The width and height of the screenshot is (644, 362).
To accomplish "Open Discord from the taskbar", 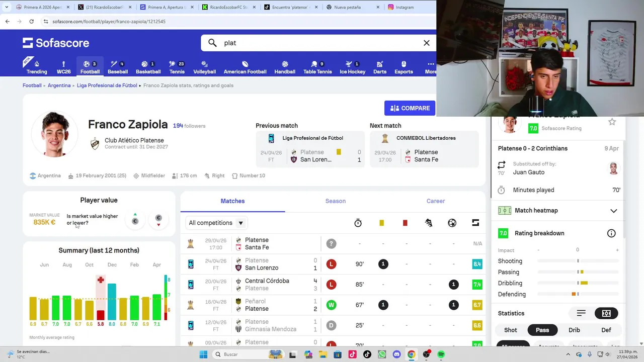I will tap(396, 354).
